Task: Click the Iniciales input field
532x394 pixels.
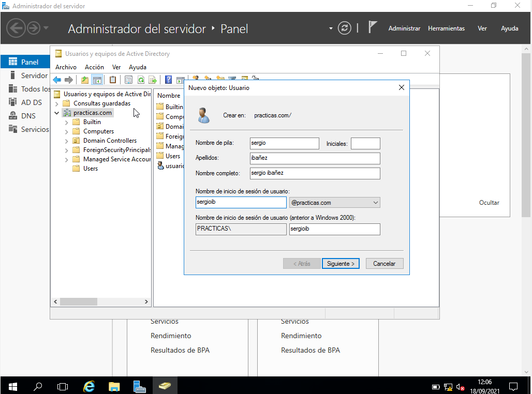Action: point(365,143)
